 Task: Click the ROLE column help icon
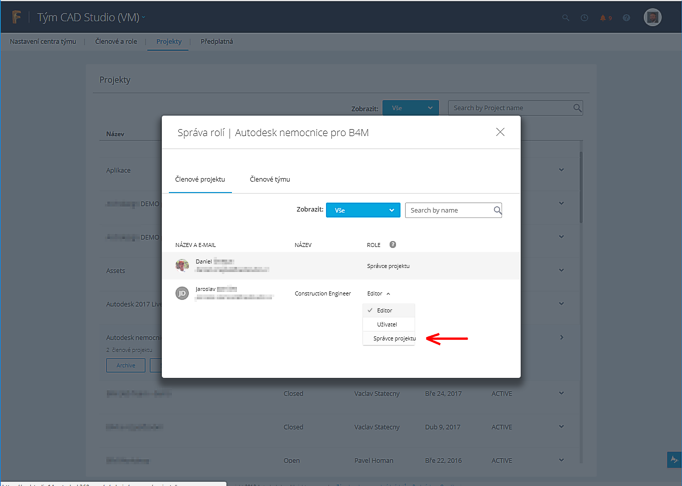[x=393, y=244]
